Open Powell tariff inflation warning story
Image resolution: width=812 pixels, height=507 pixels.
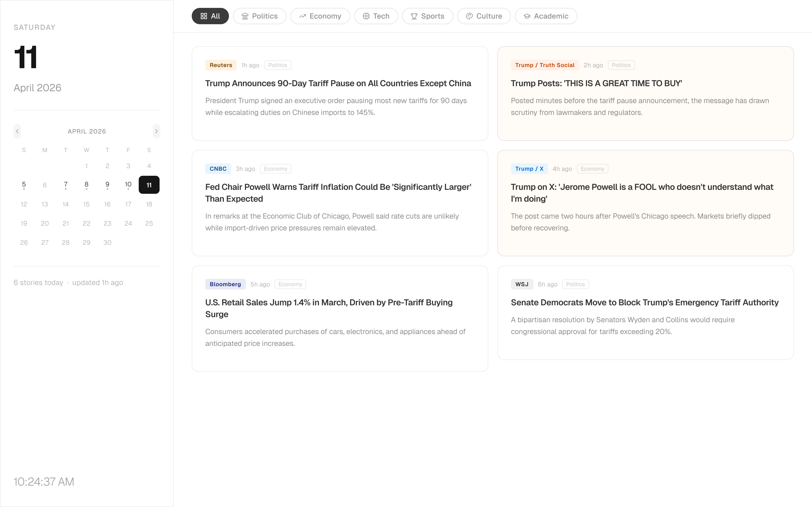[338, 192]
